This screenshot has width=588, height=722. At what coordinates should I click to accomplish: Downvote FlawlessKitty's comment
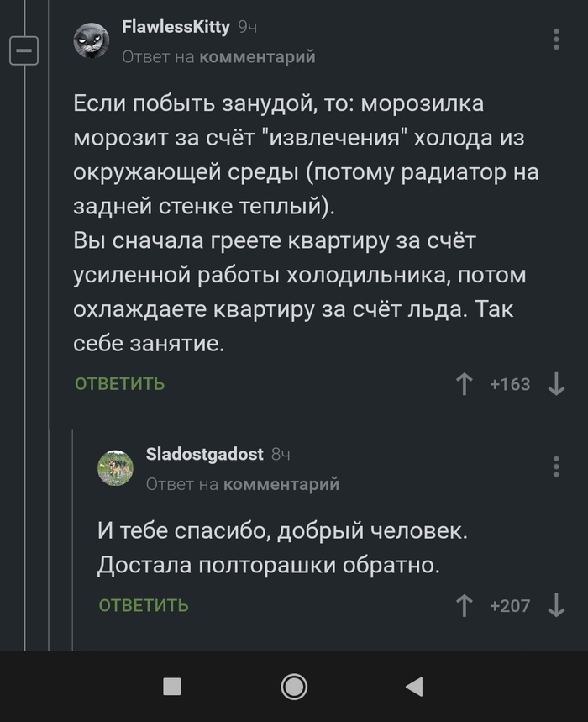[556, 384]
